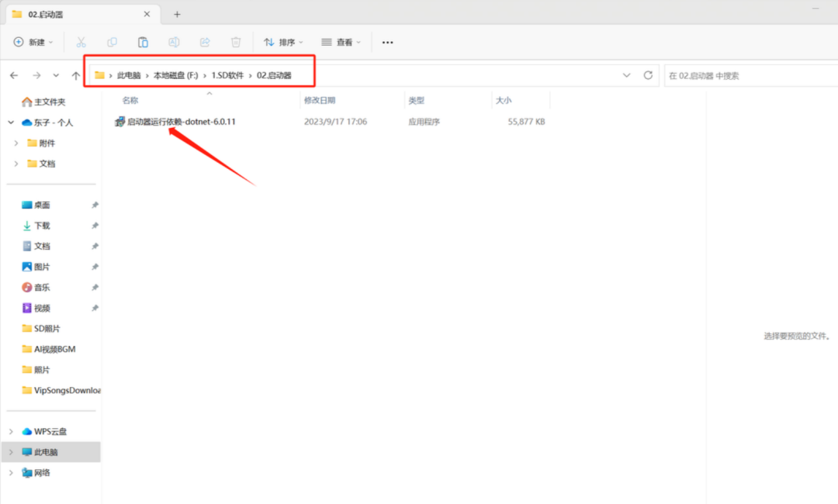This screenshot has height=504, width=838.
Task: Switch to the 02.启动器 tab
Action: (x=83, y=15)
